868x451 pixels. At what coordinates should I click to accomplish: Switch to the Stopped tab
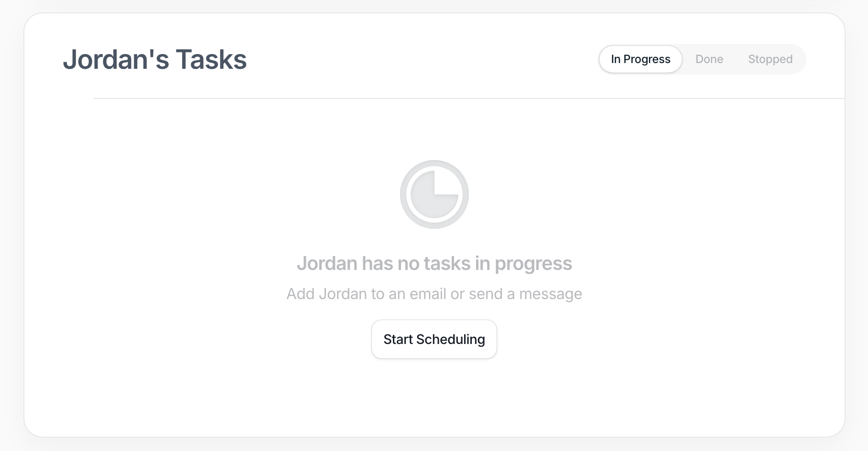(770, 59)
